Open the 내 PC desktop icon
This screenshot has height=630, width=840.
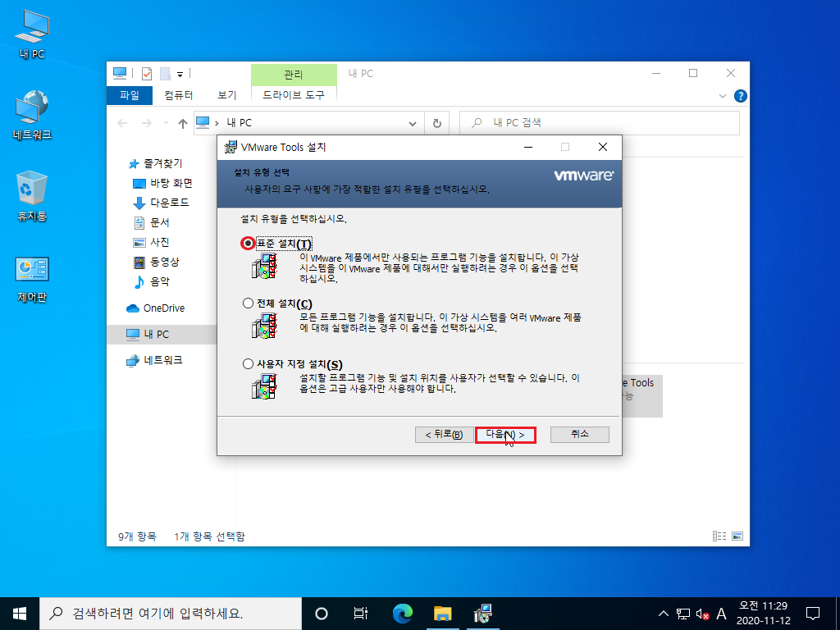[32, 34]
